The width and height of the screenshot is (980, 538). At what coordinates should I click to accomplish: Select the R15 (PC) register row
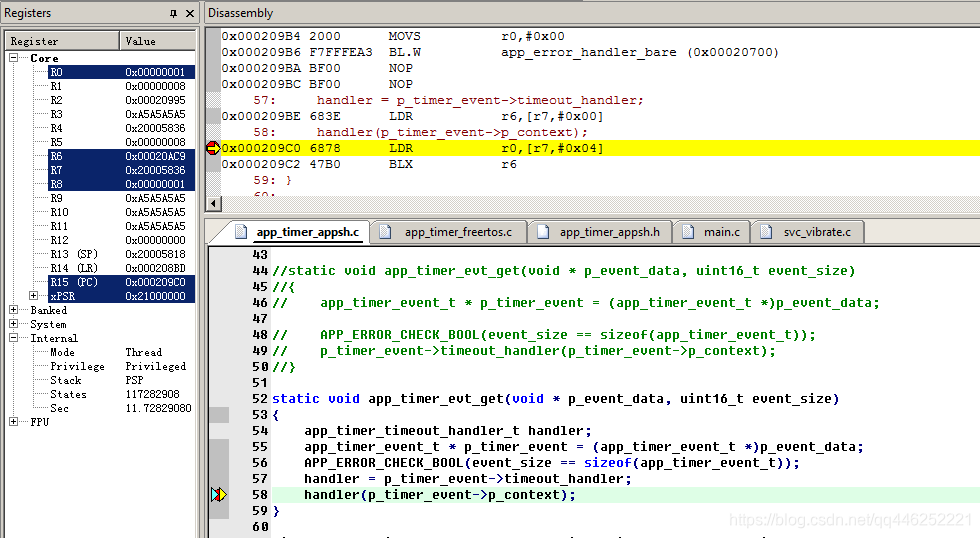[74, 282]
